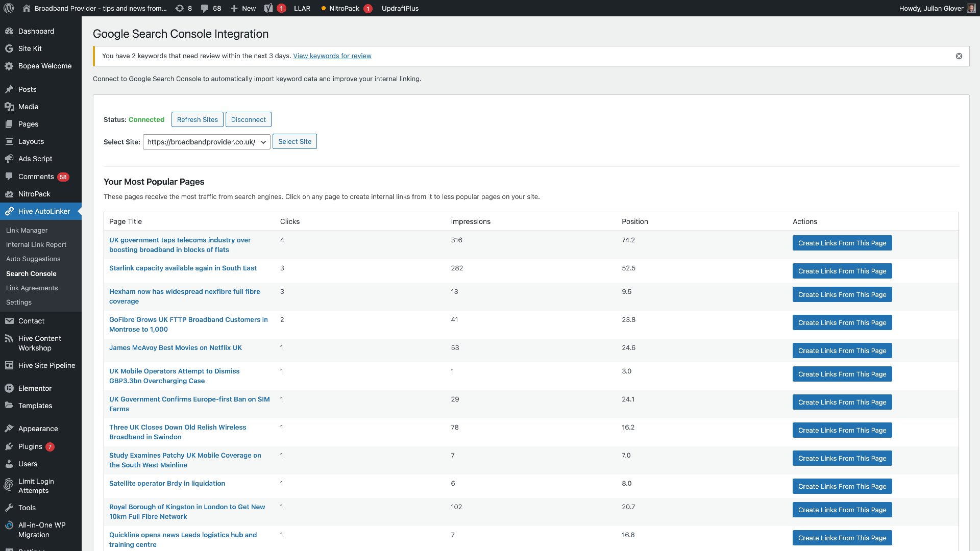Open Elementor from its sidebar icon
Viewport: 980px width, 551px height.
click(x=9, y=388)
